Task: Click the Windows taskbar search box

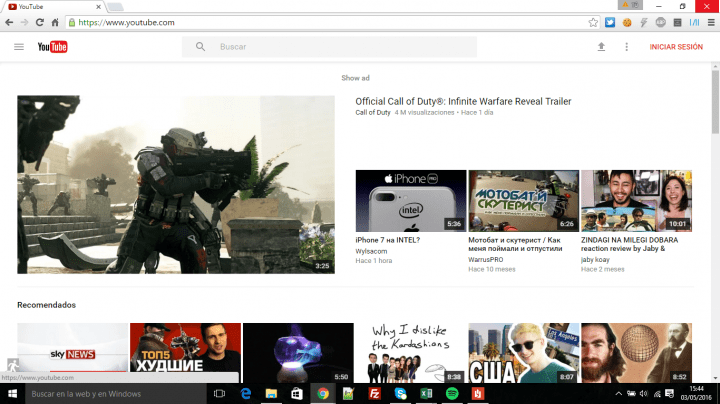Action: [x=116, y=393]
